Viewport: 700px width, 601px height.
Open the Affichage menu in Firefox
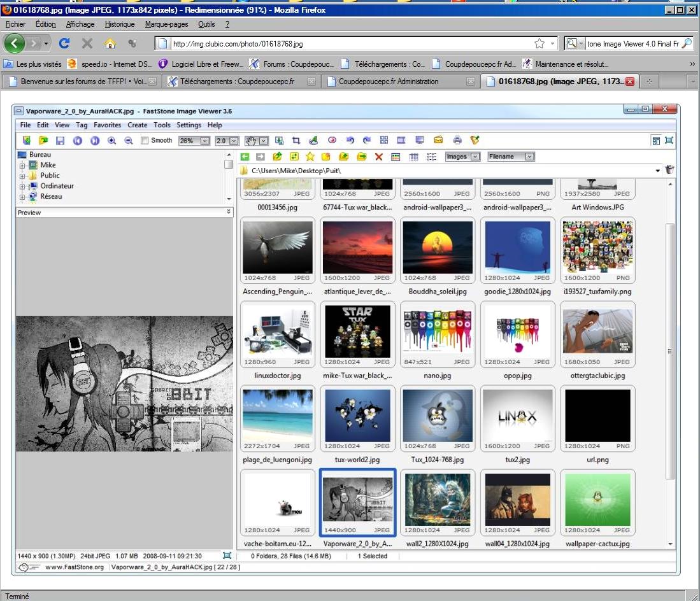point(80,24)
